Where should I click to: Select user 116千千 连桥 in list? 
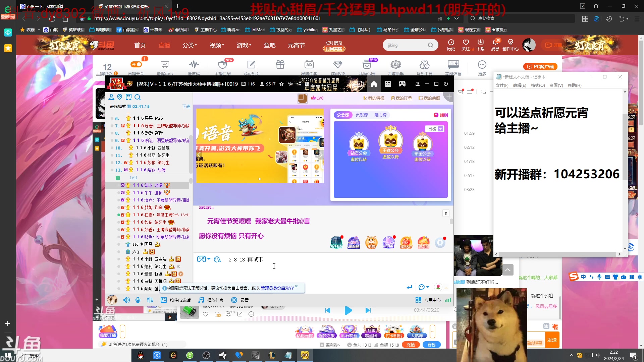click(148, 193)
